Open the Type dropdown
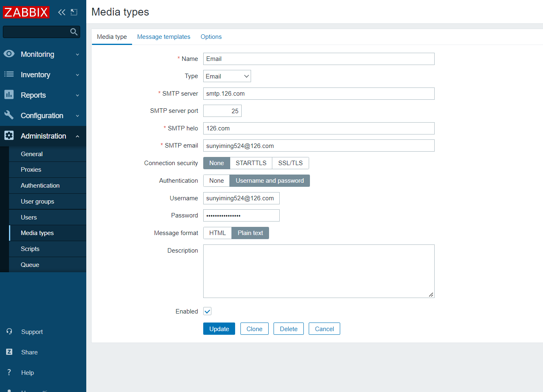The image size is (543, 392). point(227,76)
